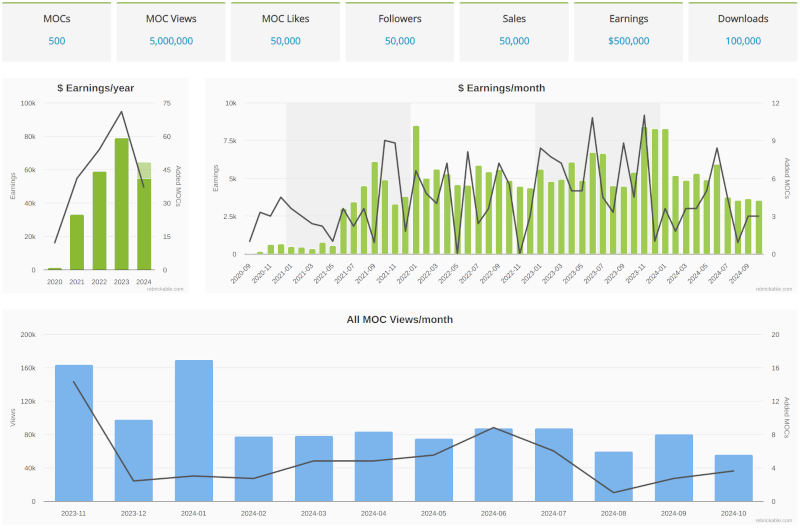Click the MOCs stat card showing 500
Viewport: 800px width, 529px height.
tap(57, 30)
